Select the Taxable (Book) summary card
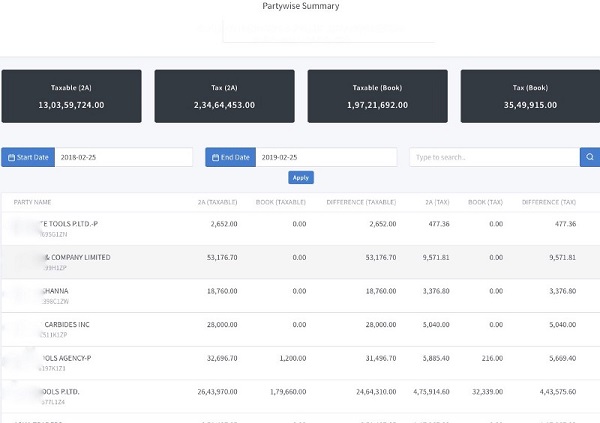The height and width of the screenshot is (423, 600). [377, 96]
